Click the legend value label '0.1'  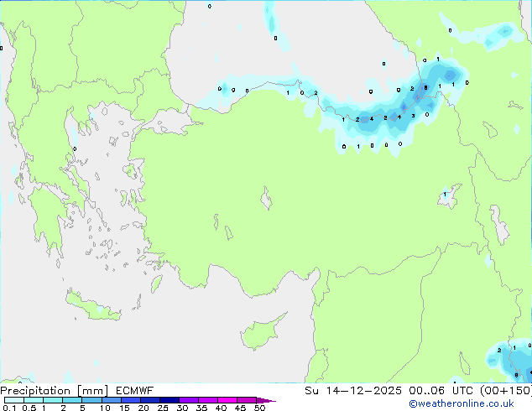(9, 408)
